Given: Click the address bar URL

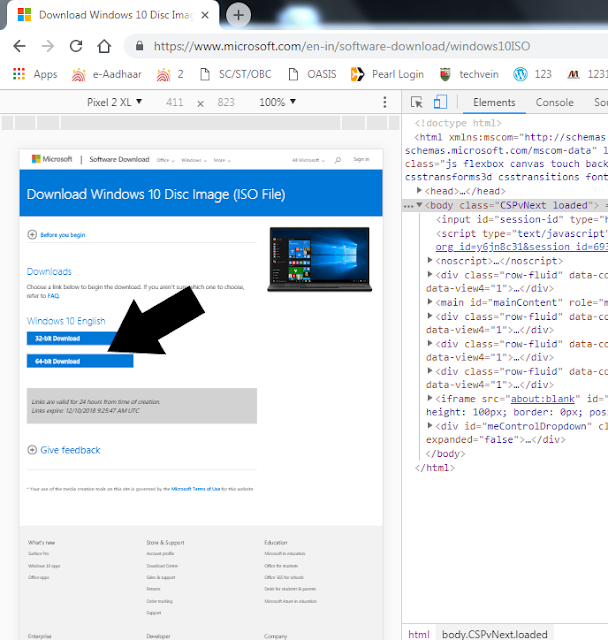Looking at the screenshot, I should click(x=342, y=46).
